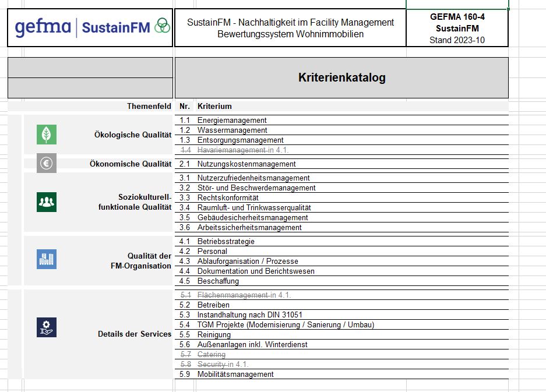This screenshot has width=546, height=392.
Task: Click the Ökonomische Qualität label
Action: click(131, 164)
